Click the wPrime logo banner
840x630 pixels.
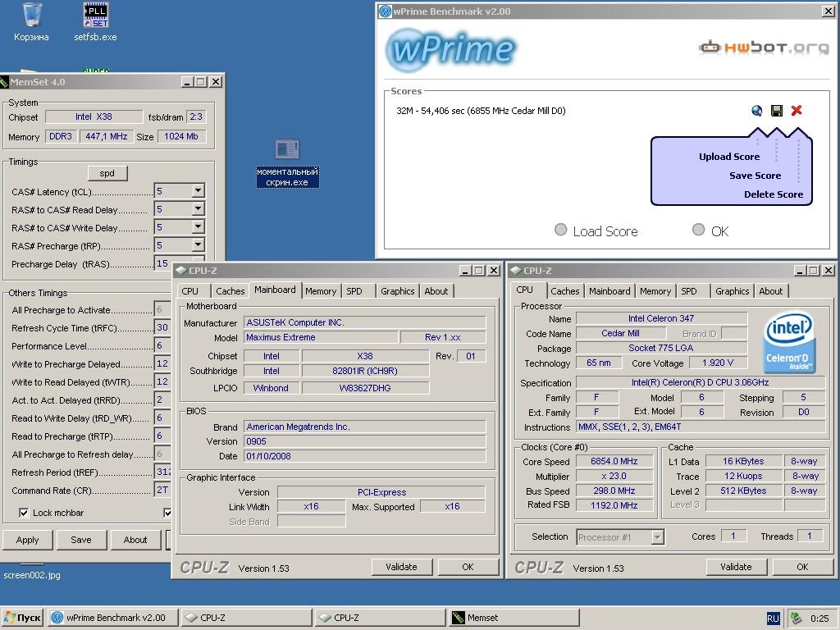pyautogui.click(x=450, y=49)
